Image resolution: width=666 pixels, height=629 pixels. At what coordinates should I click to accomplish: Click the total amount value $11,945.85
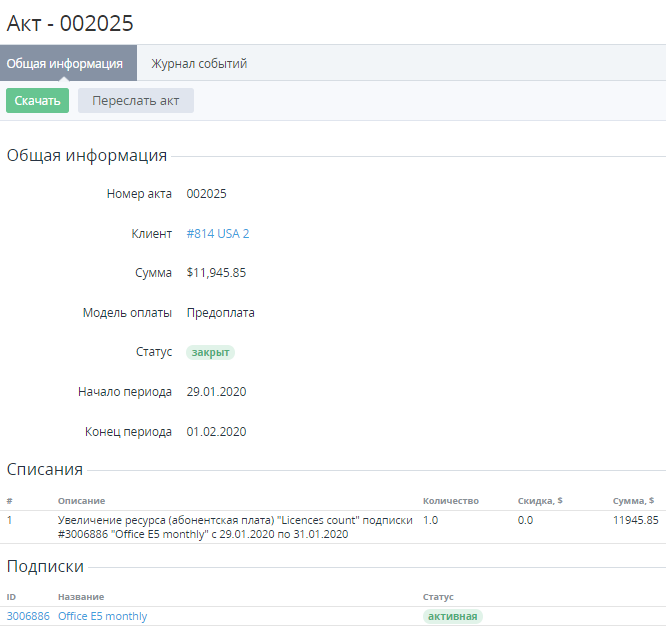[x=216, y=273]
